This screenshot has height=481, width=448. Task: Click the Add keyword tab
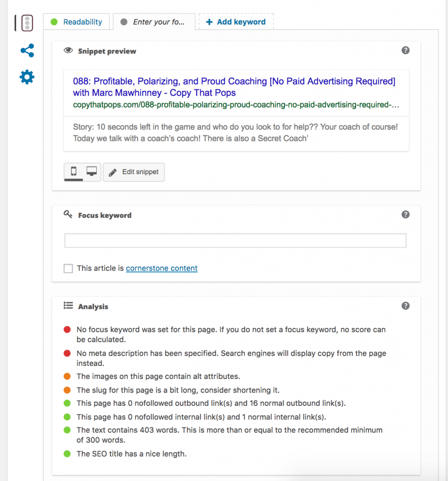(x=236, y=21)
